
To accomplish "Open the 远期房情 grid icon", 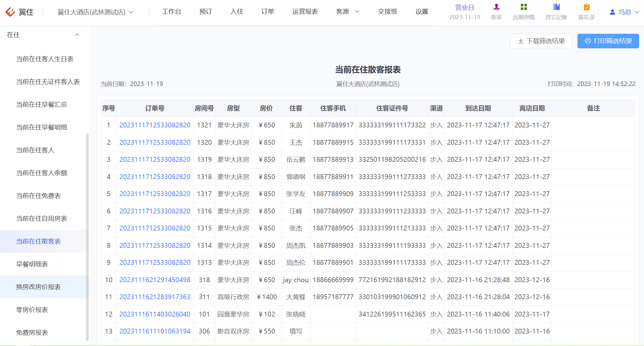I will click(524, 7).
